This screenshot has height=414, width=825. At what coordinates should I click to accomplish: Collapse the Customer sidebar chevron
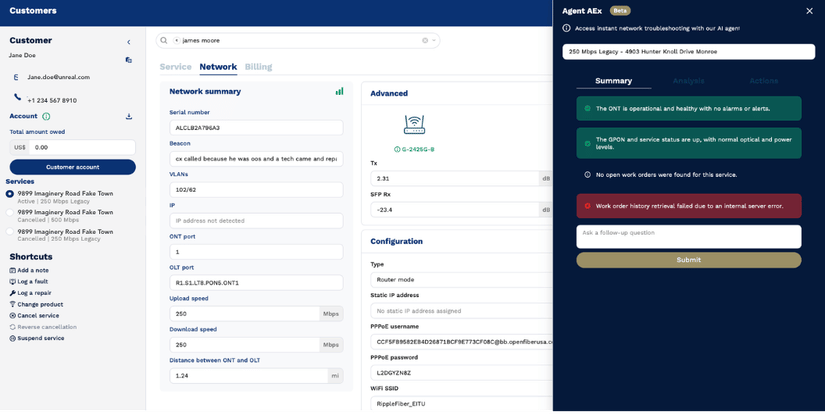tap(129, 42)
